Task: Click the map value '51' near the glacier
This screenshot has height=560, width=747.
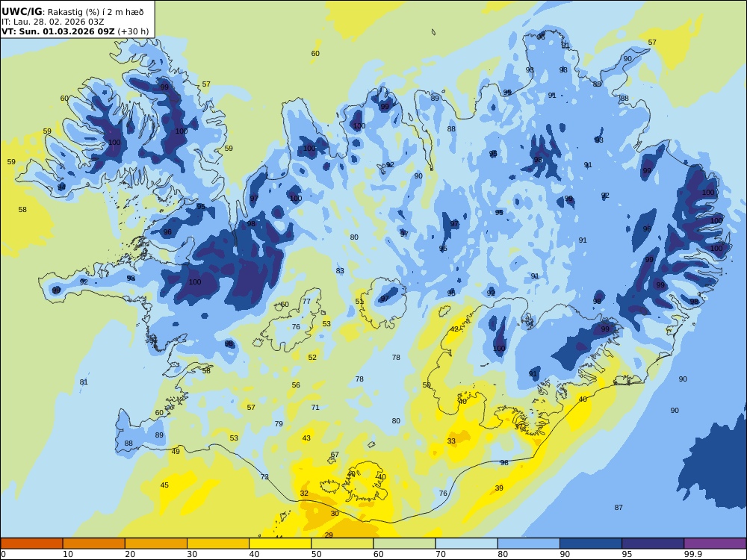Action: click(359, 302)
